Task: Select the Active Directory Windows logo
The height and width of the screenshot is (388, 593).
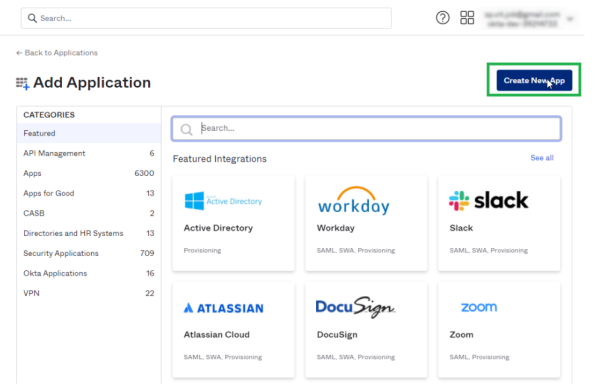Action: tap(194, 201)
